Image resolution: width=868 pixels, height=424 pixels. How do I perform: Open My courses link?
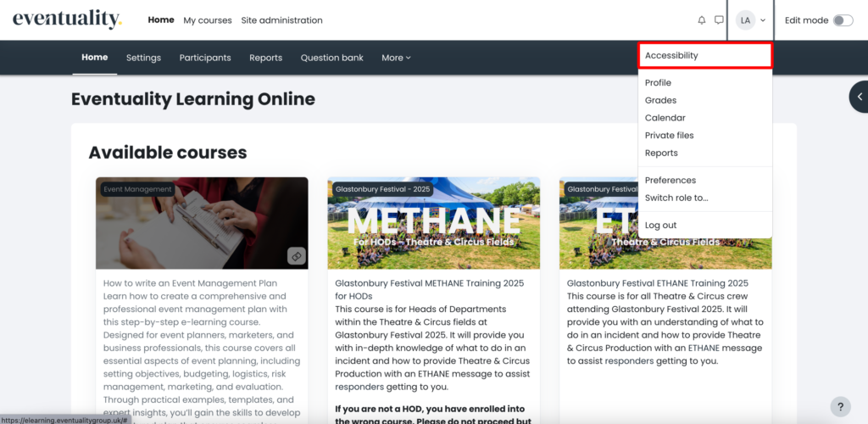(208, 20)
